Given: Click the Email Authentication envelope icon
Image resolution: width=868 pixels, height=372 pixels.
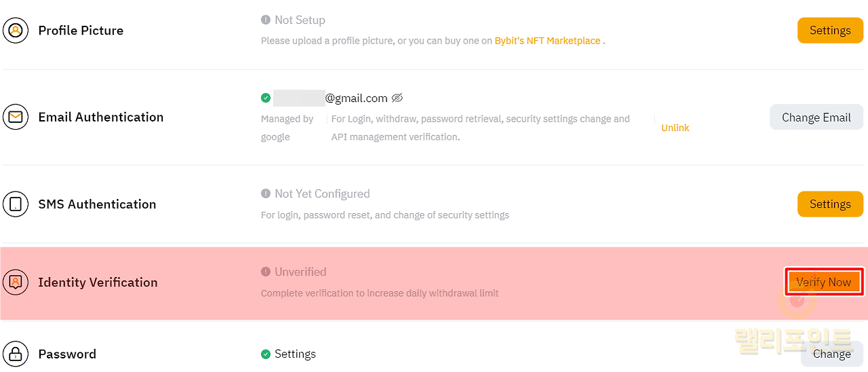Looking at the screenshot, I should point(16,117).
